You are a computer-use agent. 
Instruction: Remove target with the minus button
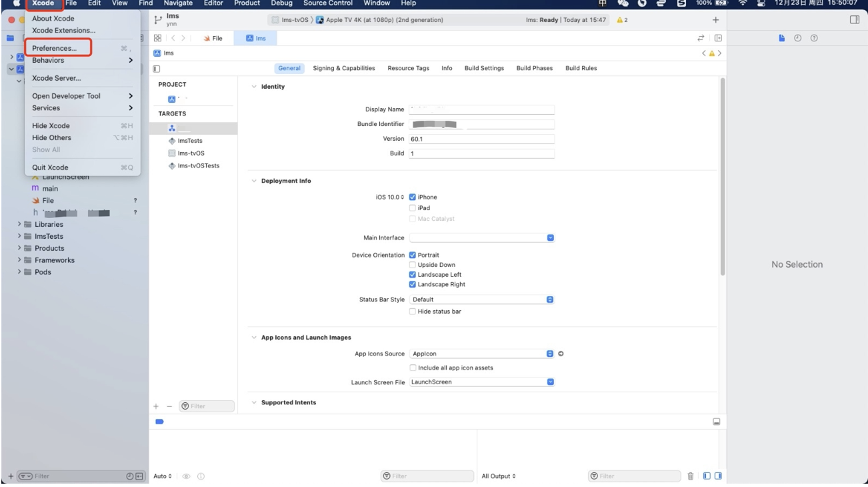point(169,406)
